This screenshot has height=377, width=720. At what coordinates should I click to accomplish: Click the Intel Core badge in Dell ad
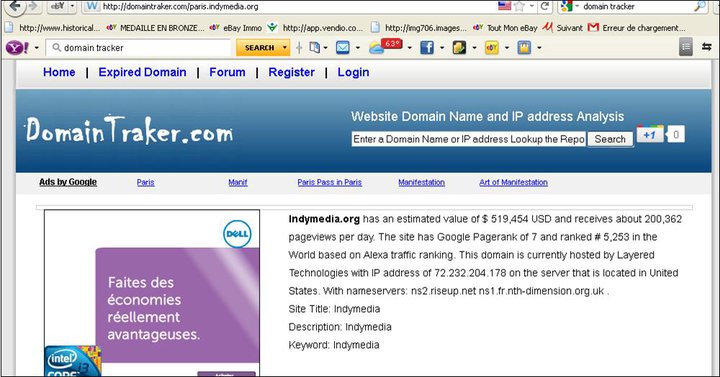pos(73,361)
